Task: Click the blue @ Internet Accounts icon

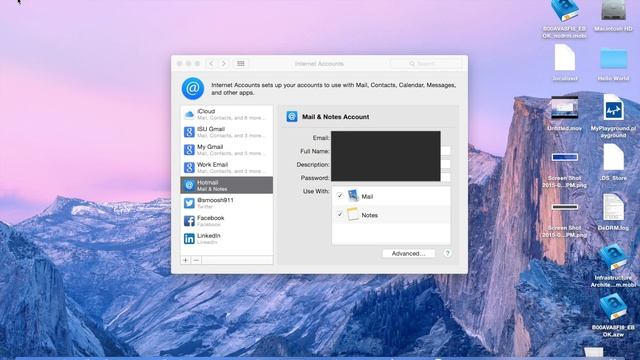Action: pyautogui.click(x=193, y=88)
